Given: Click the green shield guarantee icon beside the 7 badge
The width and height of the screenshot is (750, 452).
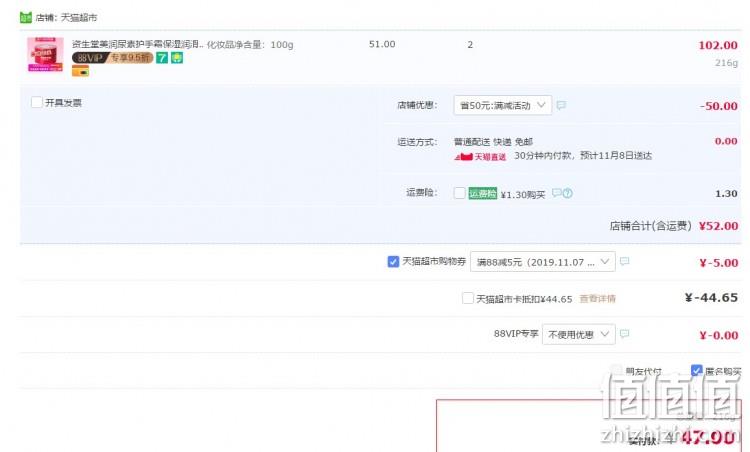Looking at the screenshot, I should point(177,58).
